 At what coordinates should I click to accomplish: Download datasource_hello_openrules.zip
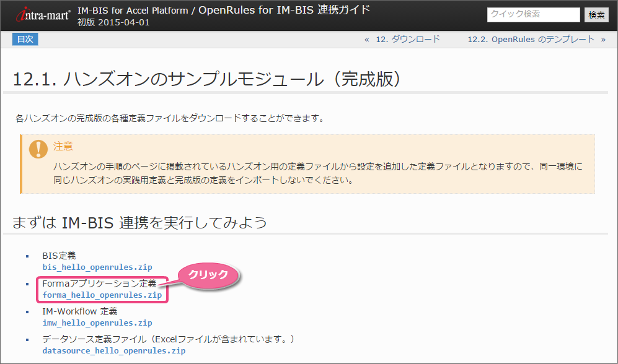114,351
